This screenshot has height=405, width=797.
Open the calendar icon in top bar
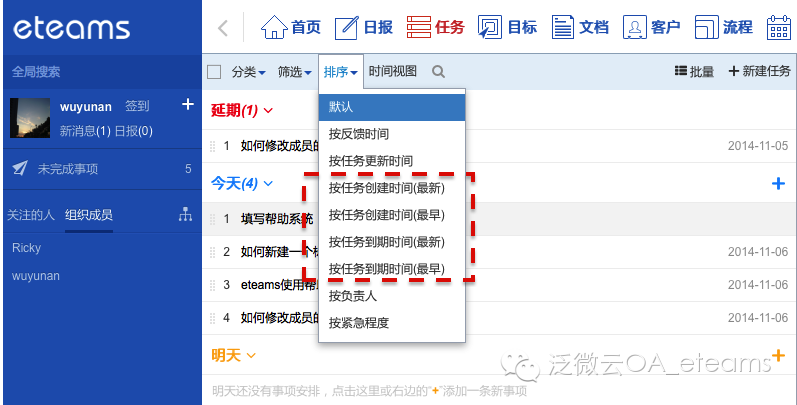point(778,27)
